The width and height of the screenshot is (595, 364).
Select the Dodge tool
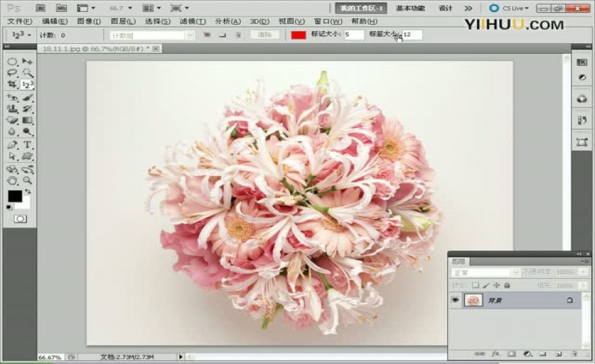27,132
